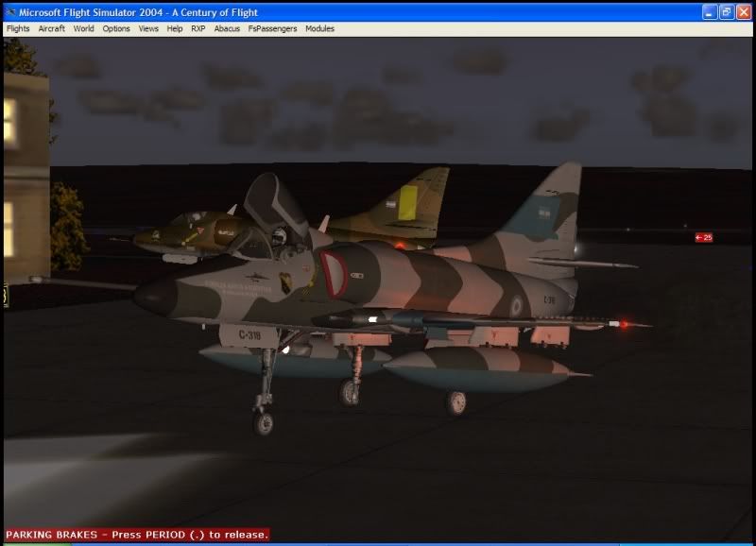
Task: Open the Views menu
Action: pyautogui.click(x=148, y=29)
